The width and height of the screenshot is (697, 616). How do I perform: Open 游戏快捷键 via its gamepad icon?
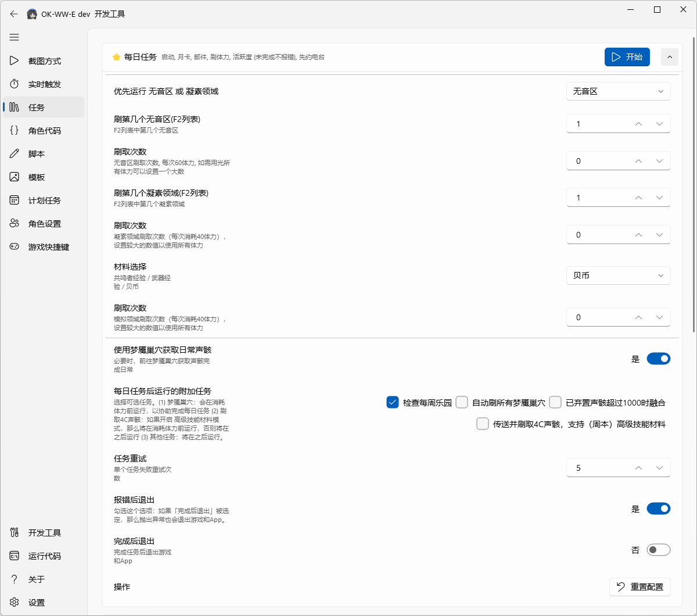[x=15, y=247]
